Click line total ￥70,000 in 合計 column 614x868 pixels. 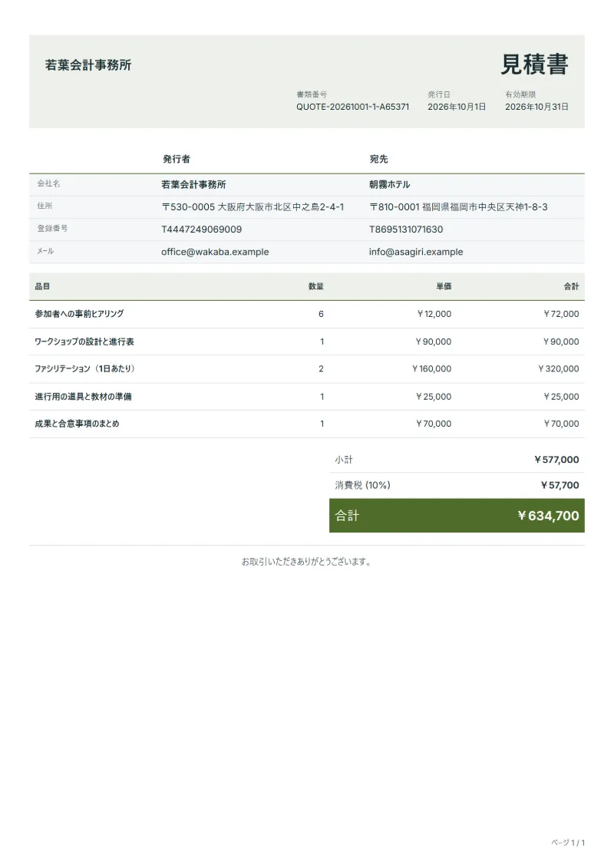coord(561,424)
